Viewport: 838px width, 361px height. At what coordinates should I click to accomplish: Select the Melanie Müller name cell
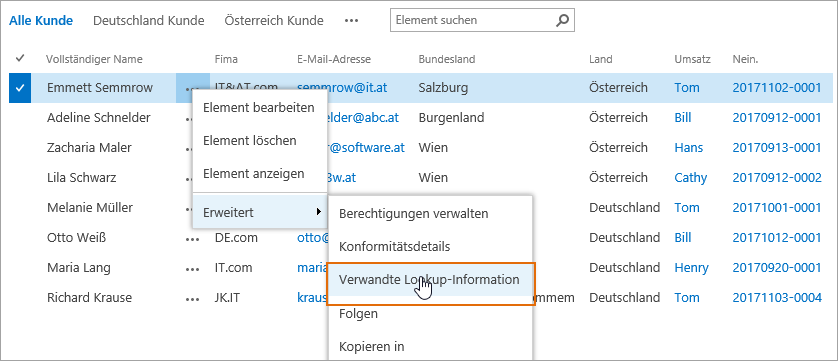click(90, 208)
